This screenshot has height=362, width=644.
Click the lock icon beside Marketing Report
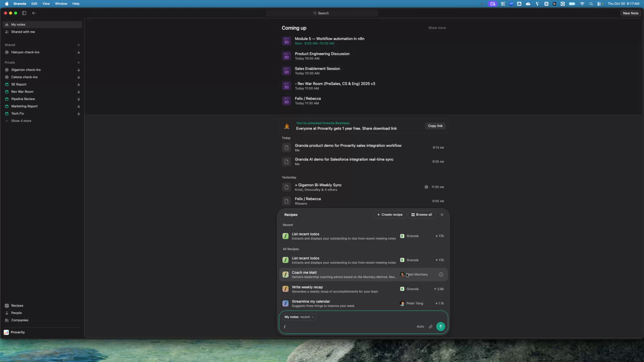78,106
